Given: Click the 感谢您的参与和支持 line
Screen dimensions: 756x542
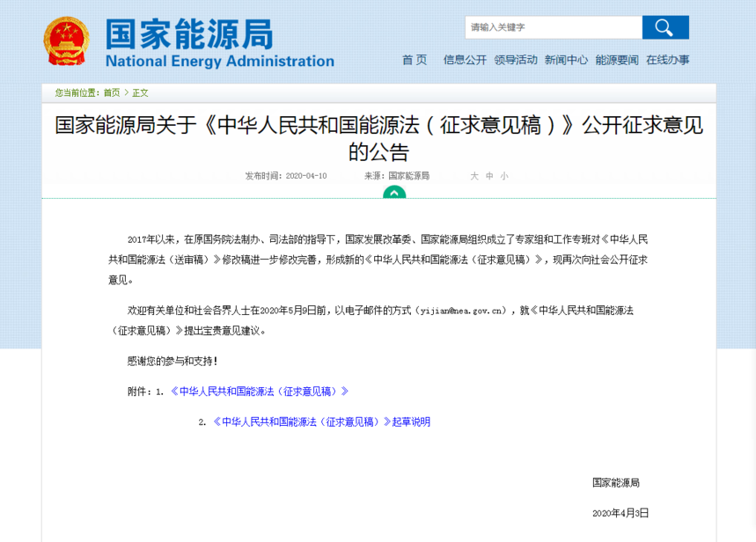Looking at the screenshot, I should click(x=172, y=361).
